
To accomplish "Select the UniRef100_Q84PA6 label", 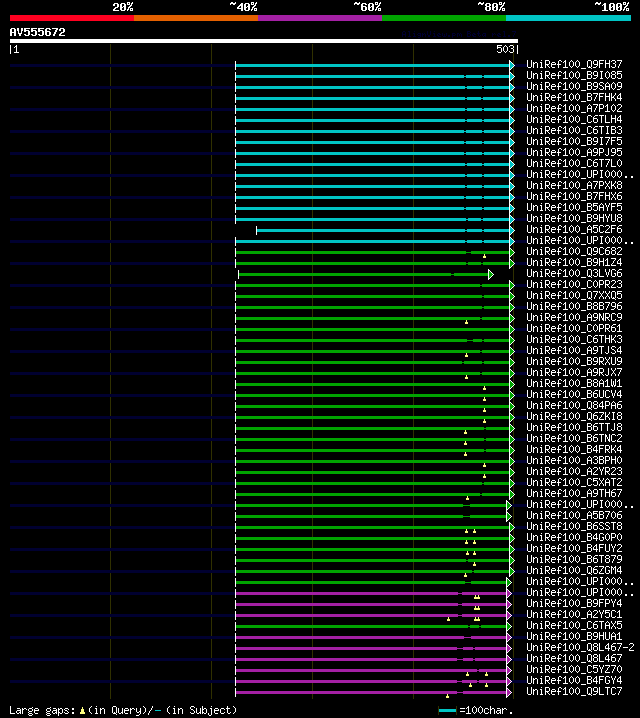I will pyautogui.click(x=574, y=405).
